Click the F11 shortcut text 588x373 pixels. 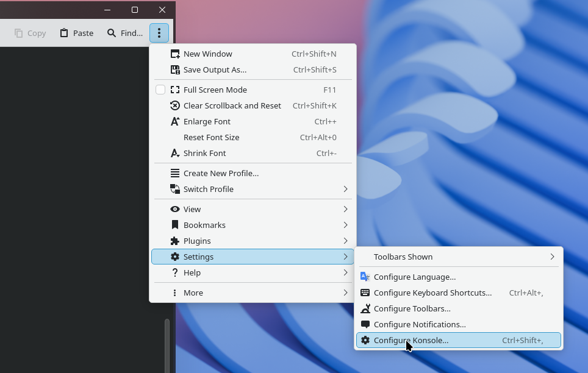329,90
